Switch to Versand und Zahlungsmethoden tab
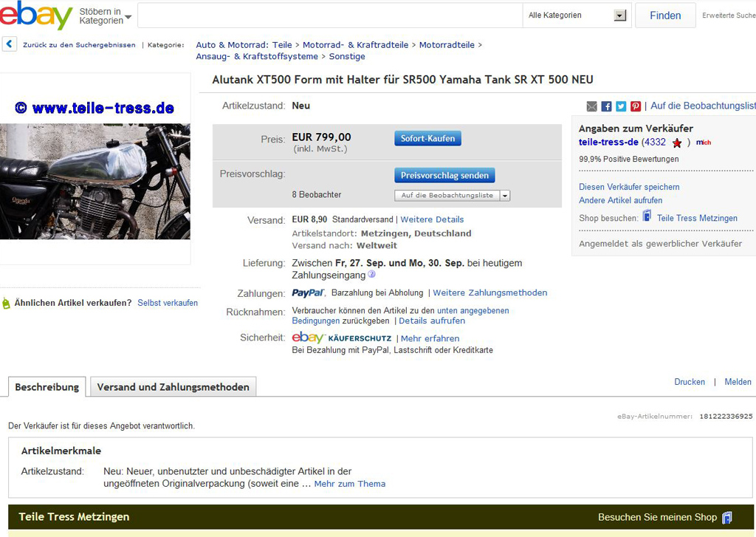Image resolution: width=756 pixels, height=537 pixels. pyautogui.click(x=173, y=387)
